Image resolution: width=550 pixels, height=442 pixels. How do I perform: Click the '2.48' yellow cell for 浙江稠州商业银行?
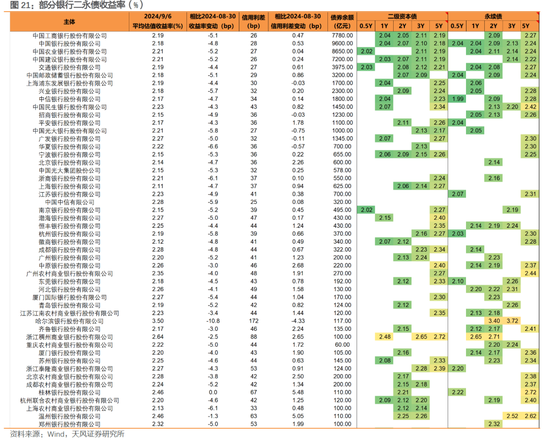(384, 337)
